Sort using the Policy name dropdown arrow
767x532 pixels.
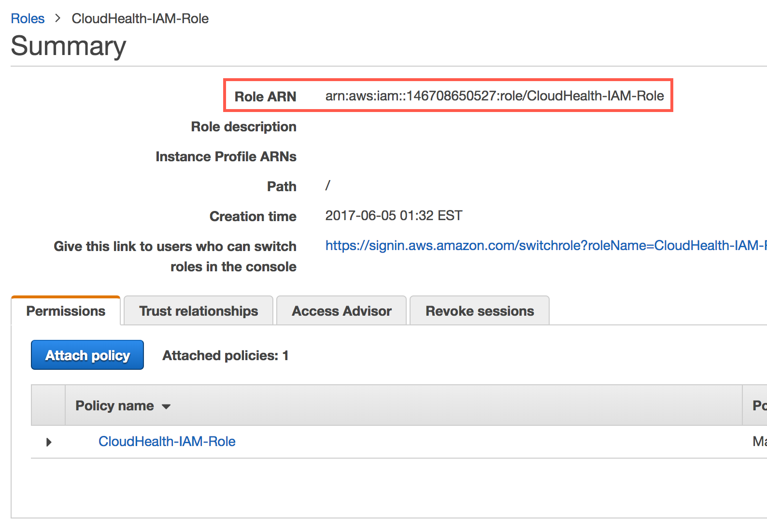tap(166, 406)
